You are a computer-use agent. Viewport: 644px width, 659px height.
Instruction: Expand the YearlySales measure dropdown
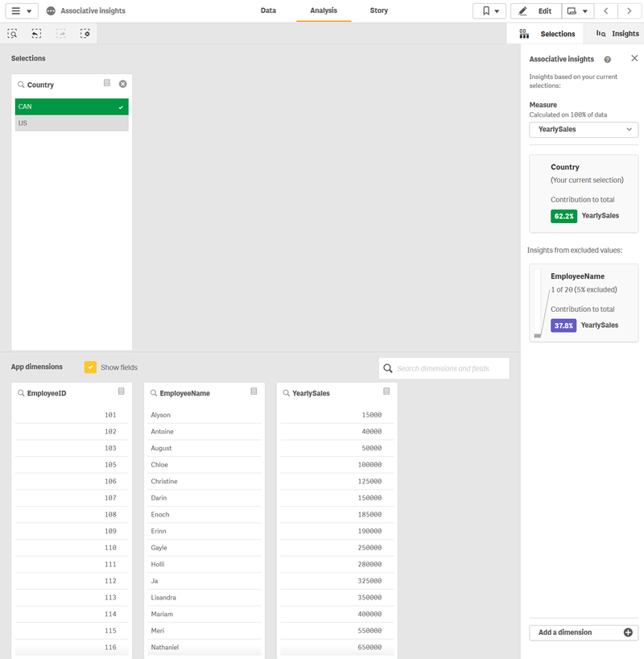coord(584,130)
